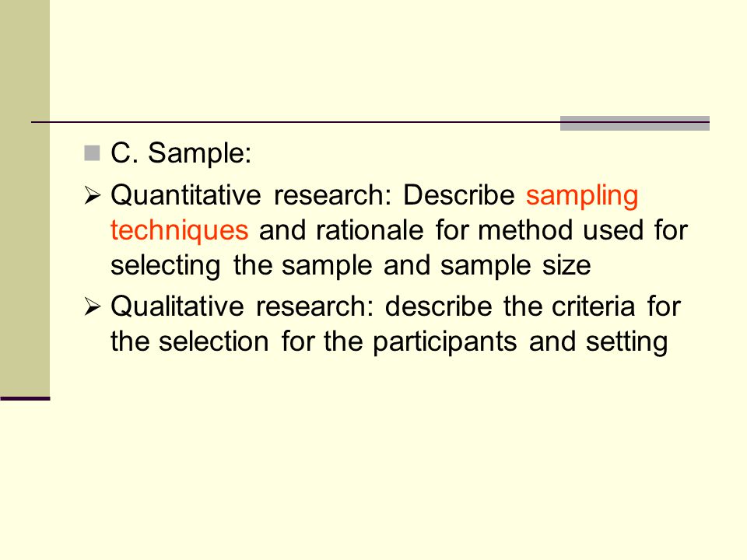
Task: Click the gray square bullet before C. Sample
Action: [92, 153]
